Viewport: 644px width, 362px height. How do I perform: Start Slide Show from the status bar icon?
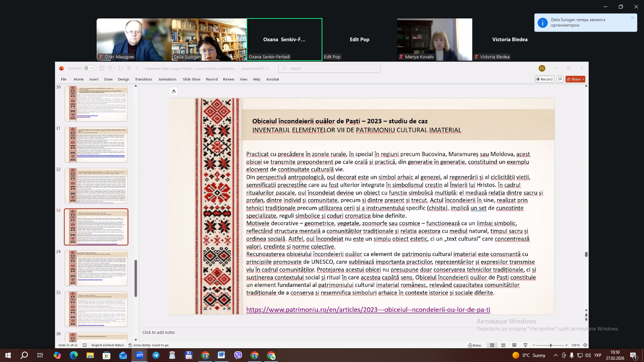[x=526, y=345]
